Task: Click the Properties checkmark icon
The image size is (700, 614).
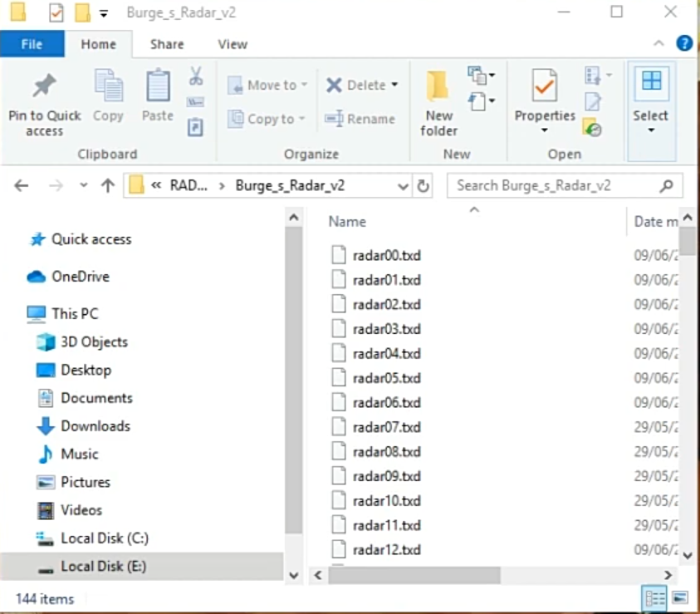Action: click(544, 86)
